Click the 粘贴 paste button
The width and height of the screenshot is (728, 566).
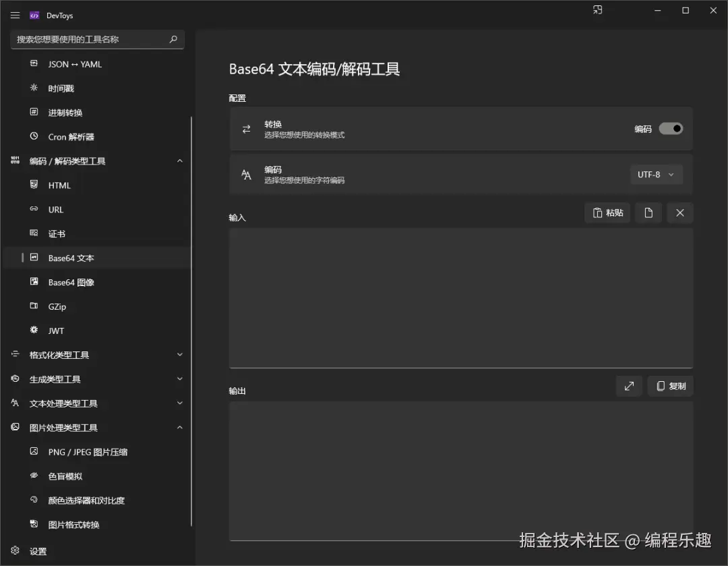[607, 213]
